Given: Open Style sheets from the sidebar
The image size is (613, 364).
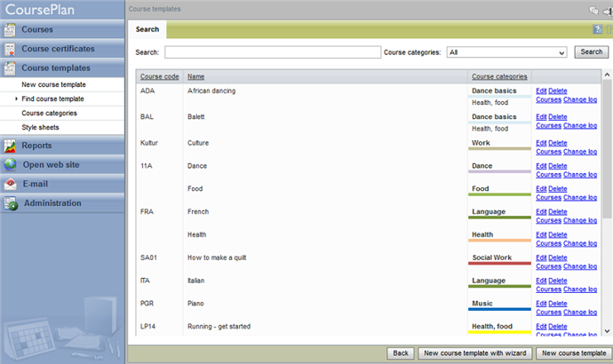Looking at the screenshot, I should 40,127.
